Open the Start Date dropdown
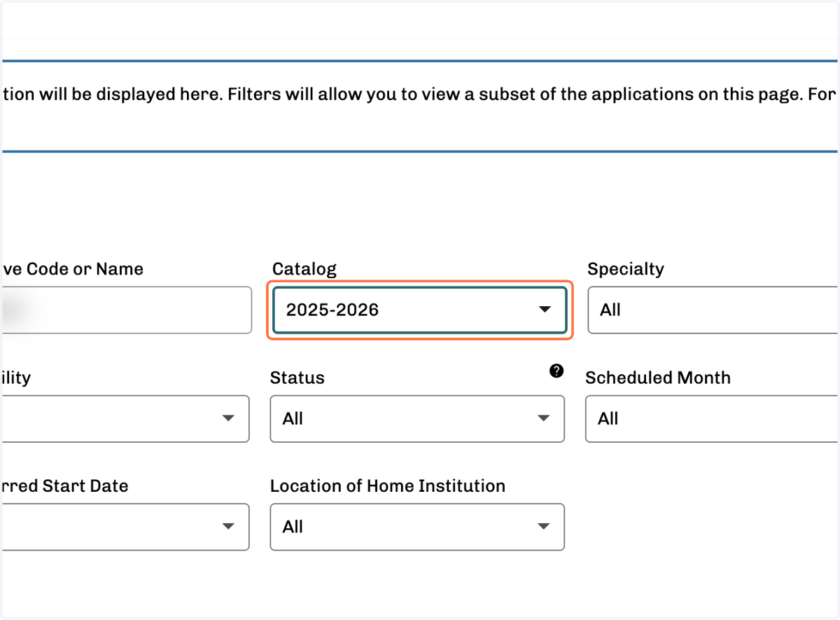 [x=125, y=526]
